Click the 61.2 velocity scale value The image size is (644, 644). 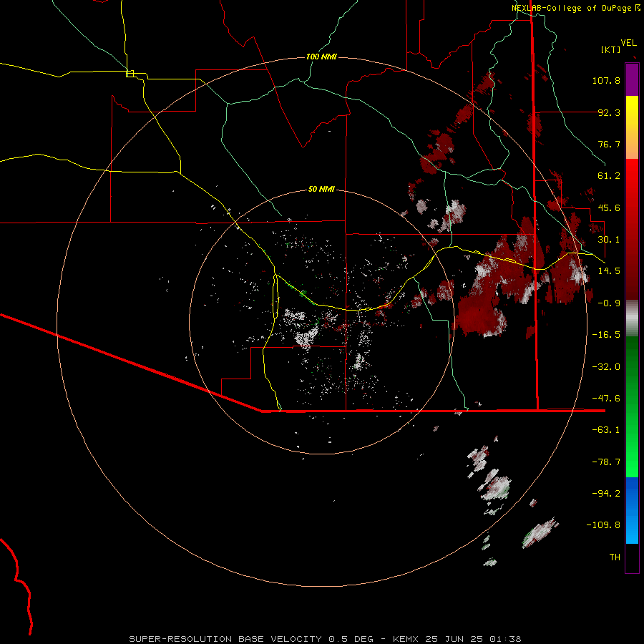[x=609, y=176]
